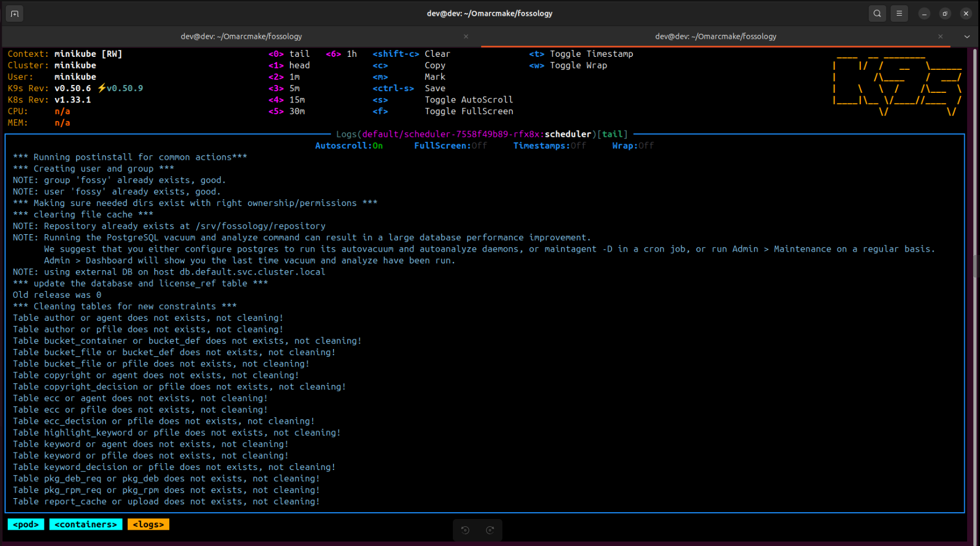Click the 'Cluster: minikube' line
980x546 pixels.
coord(52,65)
